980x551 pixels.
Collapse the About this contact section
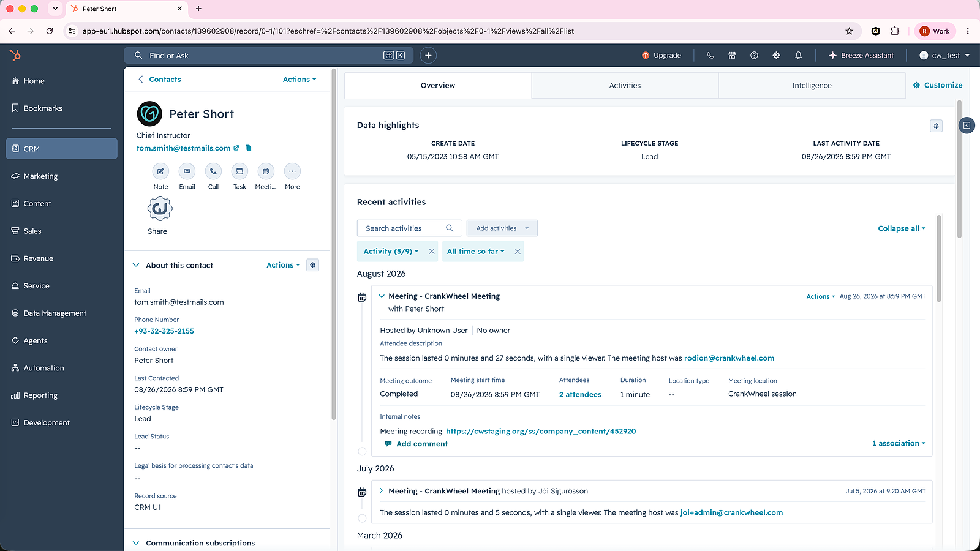coord(136,265)
